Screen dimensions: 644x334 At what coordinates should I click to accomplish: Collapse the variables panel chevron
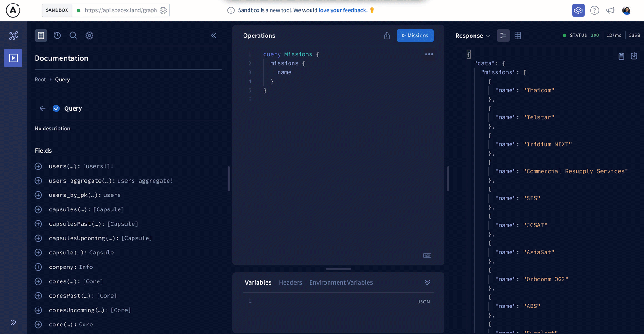coord(427,282)
